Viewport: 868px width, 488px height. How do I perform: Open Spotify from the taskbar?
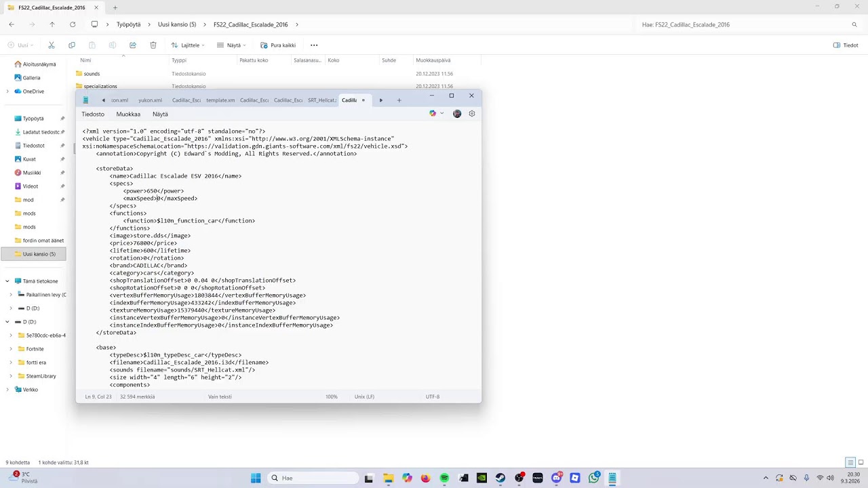pyautogui.click(x=444, y=478)
